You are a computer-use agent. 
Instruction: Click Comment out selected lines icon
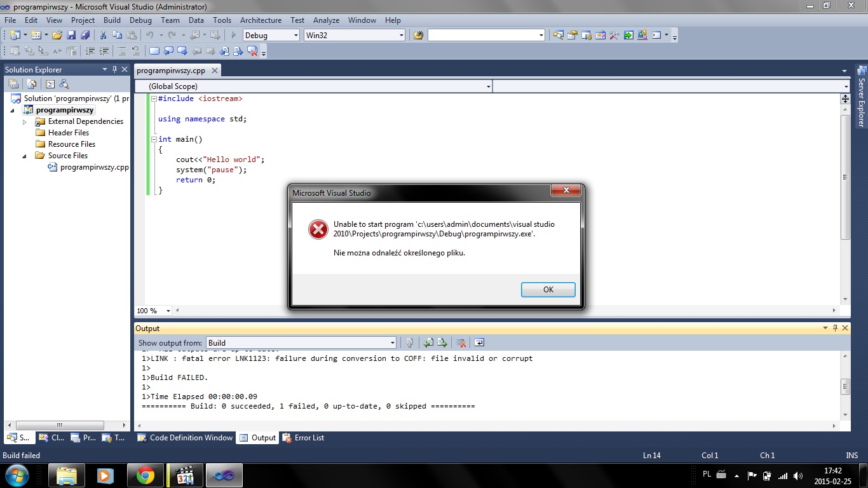(122, 51)
